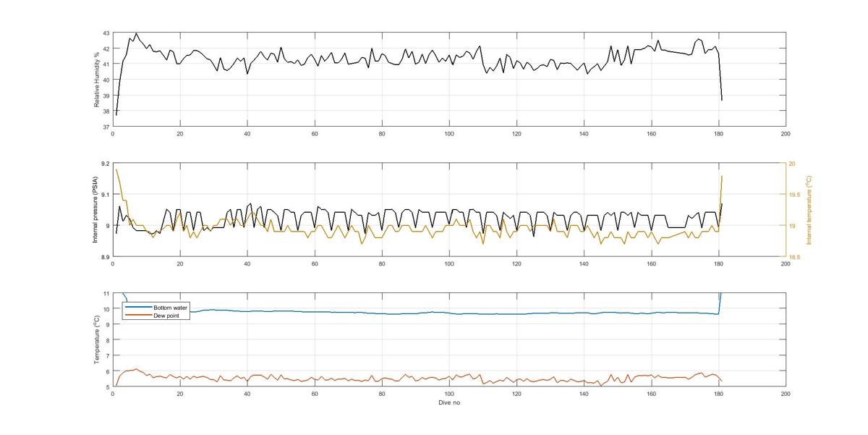Click the "8.9" internal pressure tick

[x=105, y=257]
